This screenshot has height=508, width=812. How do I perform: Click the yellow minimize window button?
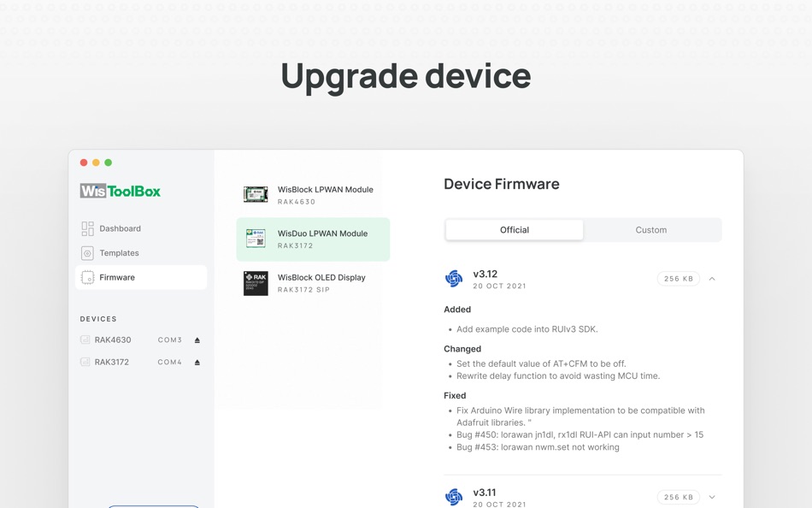96,162
